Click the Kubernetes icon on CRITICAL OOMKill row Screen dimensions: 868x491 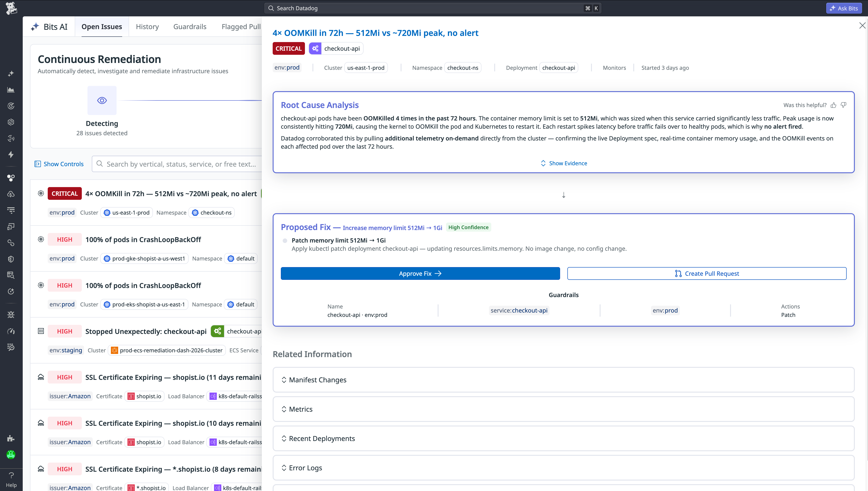(x=41, y=193)
